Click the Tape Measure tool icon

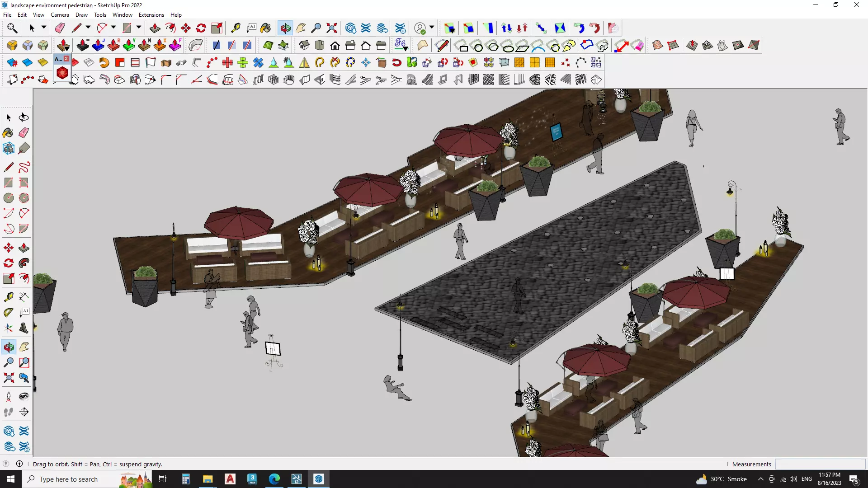(x=236, y=28)
